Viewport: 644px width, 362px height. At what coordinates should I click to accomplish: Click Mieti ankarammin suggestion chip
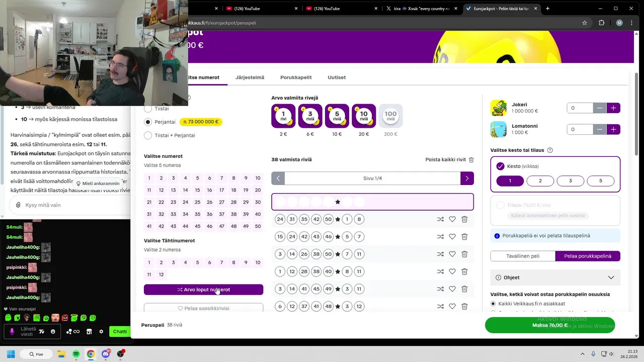coord(98,184)
